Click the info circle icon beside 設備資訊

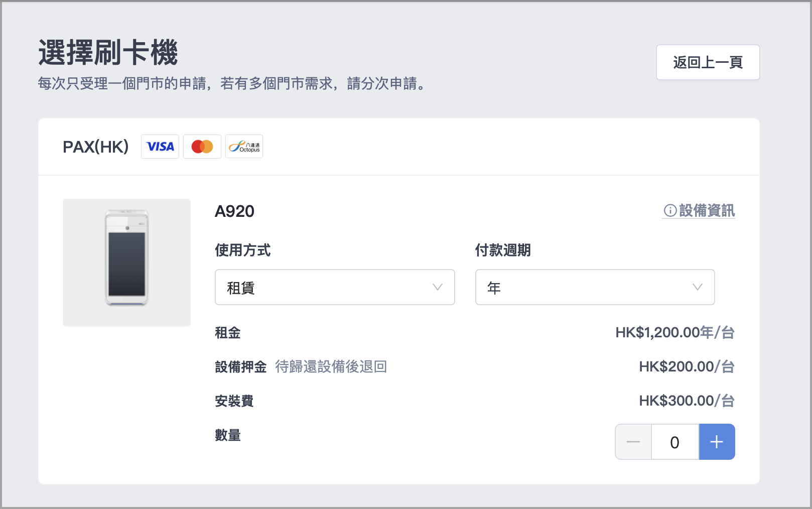click(670, 211)
